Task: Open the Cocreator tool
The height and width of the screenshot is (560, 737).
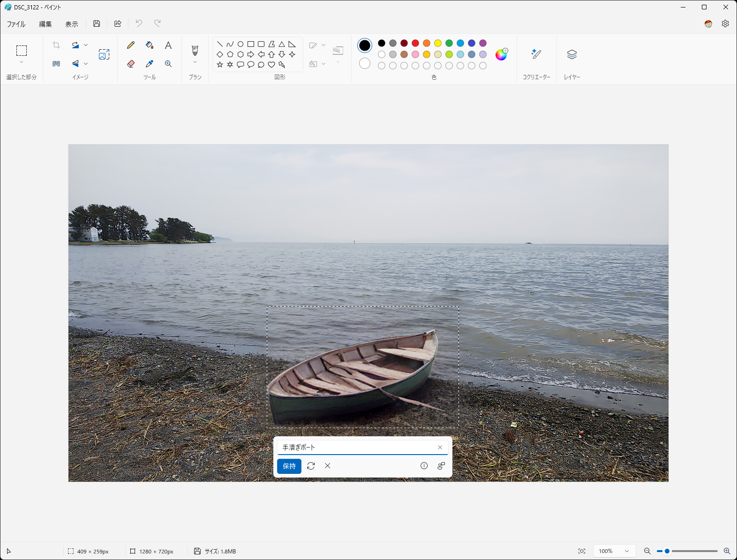Action: [x=536, y=54]
